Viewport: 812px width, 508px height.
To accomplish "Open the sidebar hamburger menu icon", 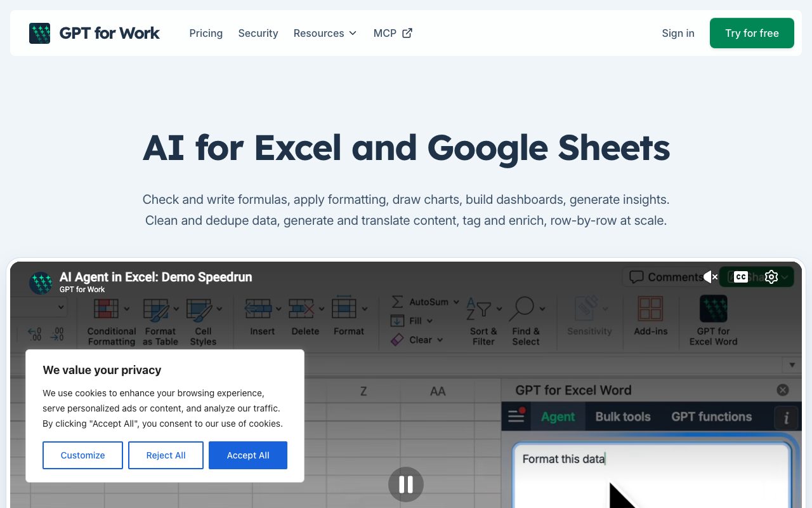I will [x=517, y=416].
